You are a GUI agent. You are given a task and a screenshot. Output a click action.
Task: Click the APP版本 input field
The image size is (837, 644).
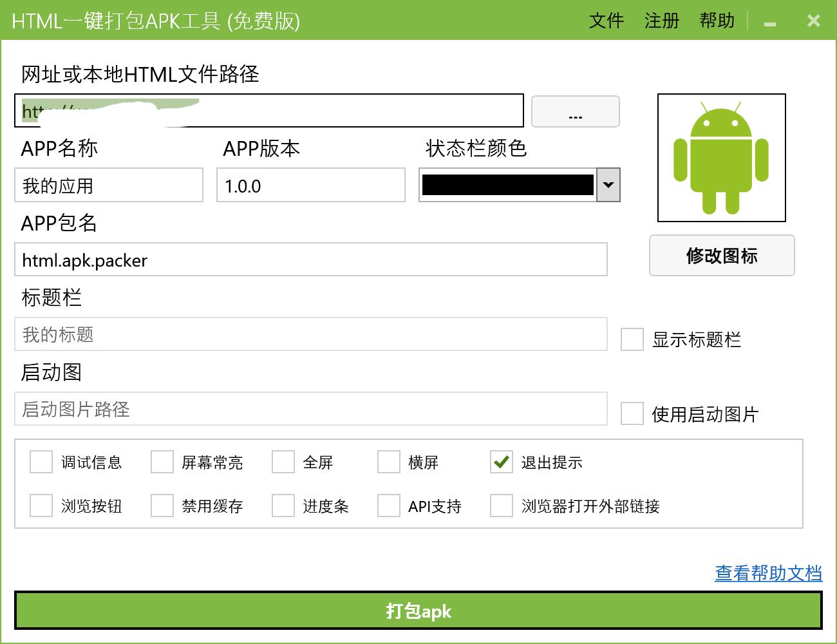coord(311,185)
